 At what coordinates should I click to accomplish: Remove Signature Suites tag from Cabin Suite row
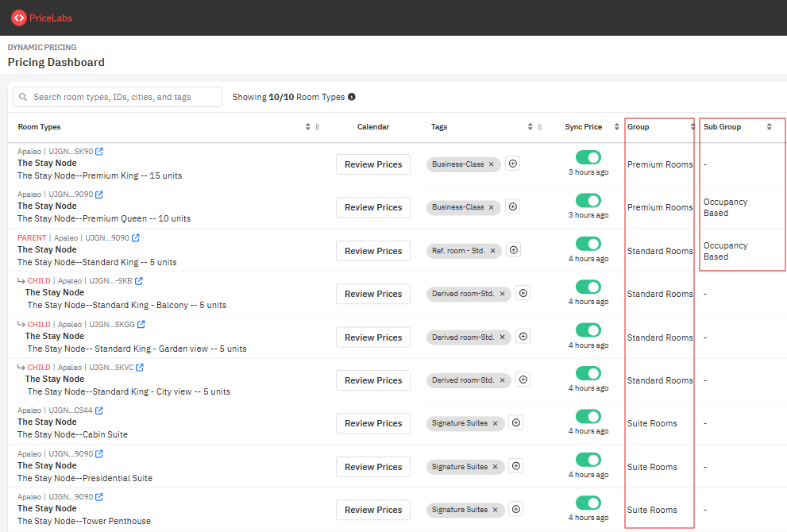point(496,423)
